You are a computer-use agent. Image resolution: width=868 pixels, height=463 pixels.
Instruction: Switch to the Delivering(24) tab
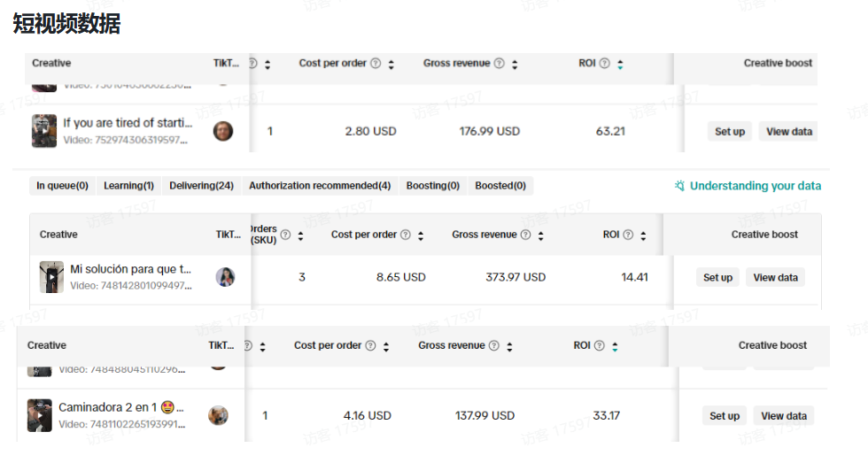point(201,186)
